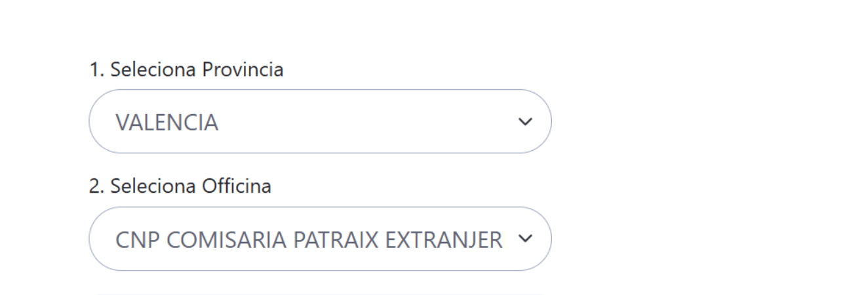Click the chevron arrow beside VALENCIA
The image size is (868, 295).
pyautogui.click(x=525, y=122)
